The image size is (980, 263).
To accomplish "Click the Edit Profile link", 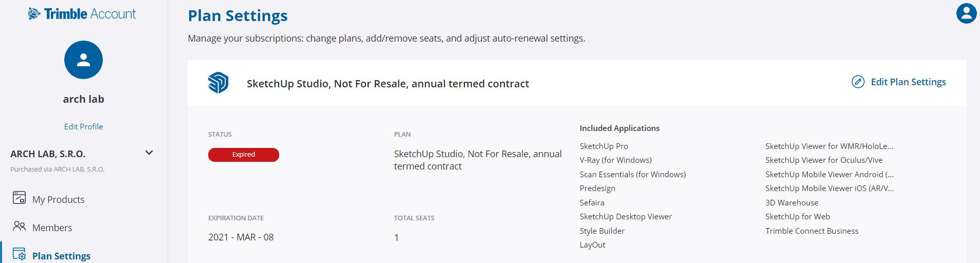I will [x=83, y=126].
